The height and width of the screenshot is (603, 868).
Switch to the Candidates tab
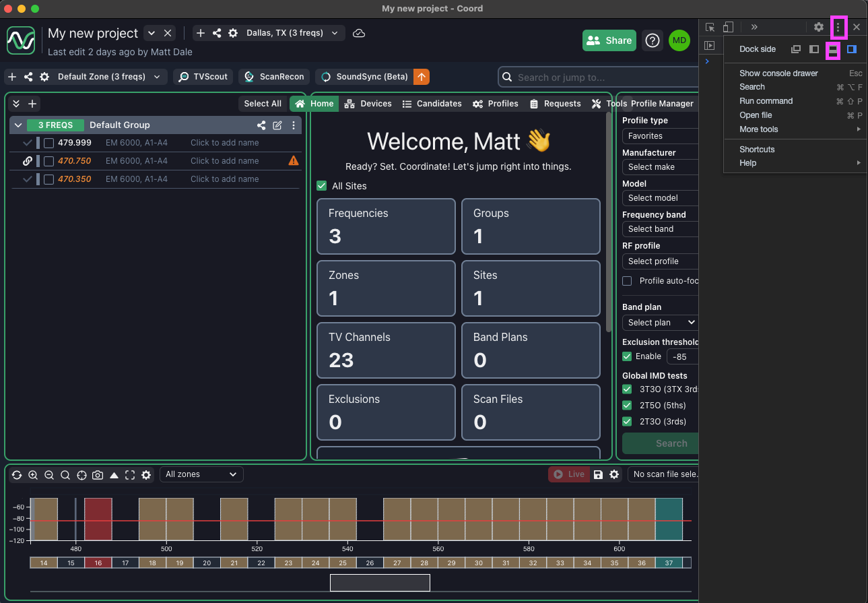pyautogui.click(x=432, y=104)
